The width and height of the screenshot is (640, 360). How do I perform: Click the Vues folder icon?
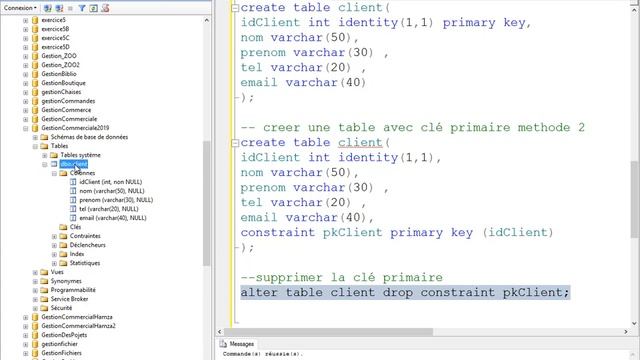(x=44, y=272)
